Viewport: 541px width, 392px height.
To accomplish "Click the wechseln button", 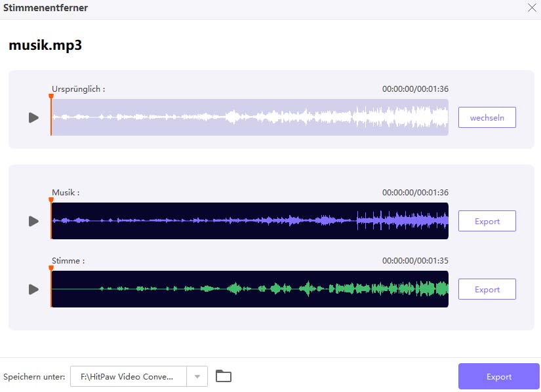I will (x=487, y=117).
